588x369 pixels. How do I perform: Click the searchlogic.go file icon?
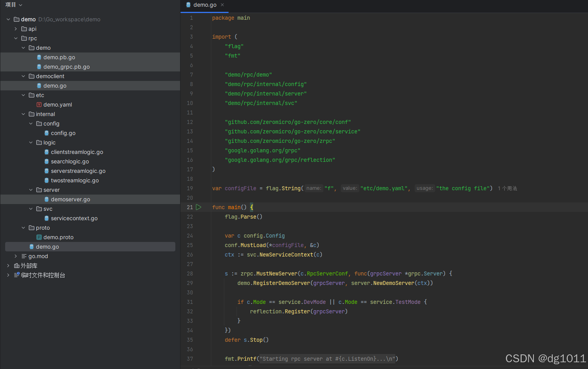tap(47, 161)
